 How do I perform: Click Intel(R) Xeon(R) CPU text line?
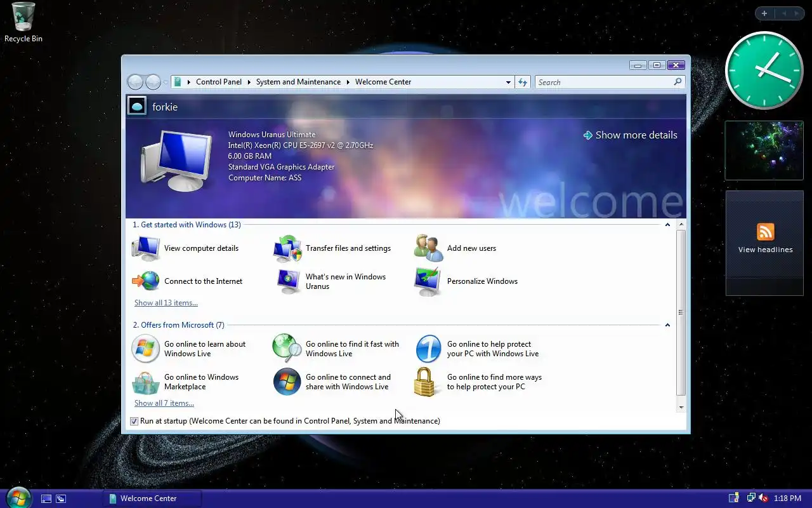pos(301,145)
